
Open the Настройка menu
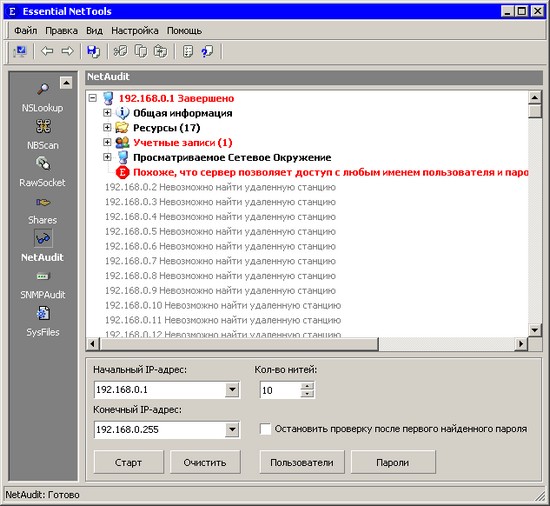135,31
